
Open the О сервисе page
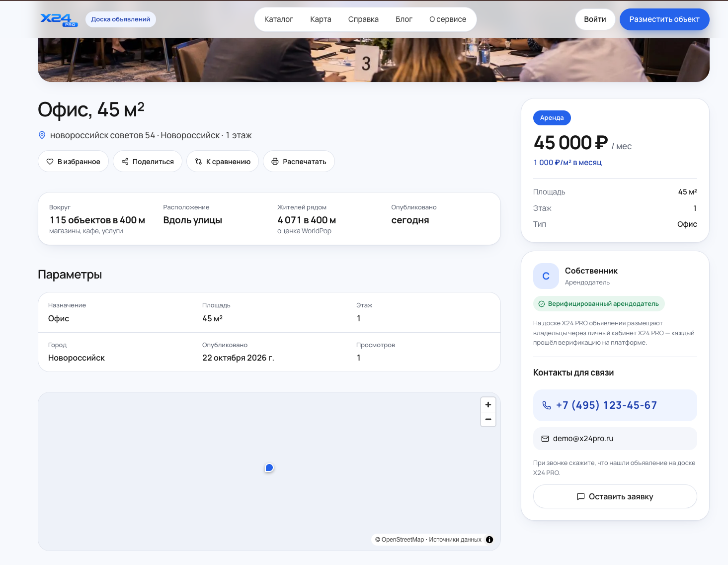448,19
